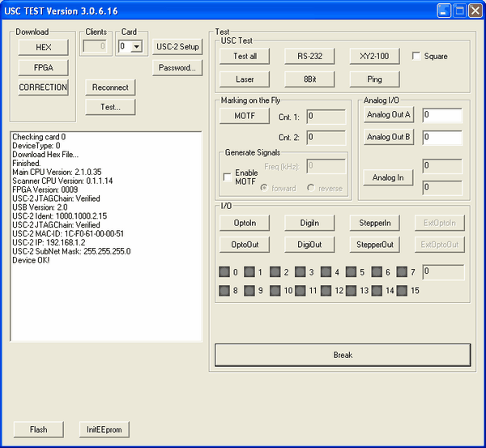Select the forward radio button

(264, 188)
